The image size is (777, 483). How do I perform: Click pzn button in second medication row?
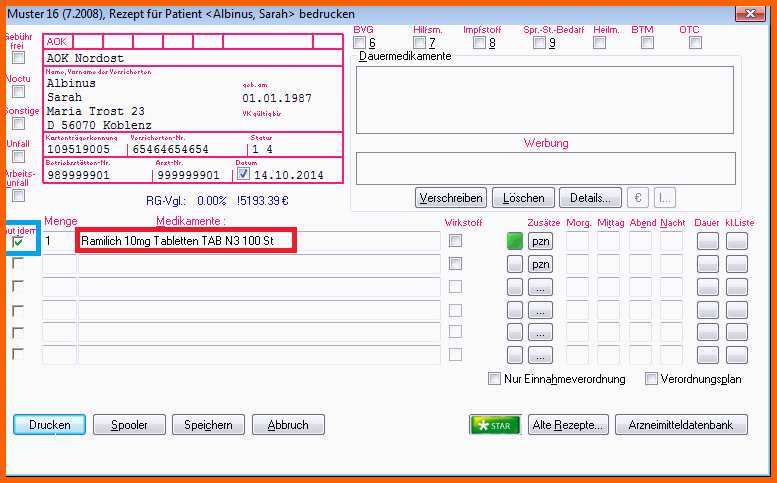(540, 264)
